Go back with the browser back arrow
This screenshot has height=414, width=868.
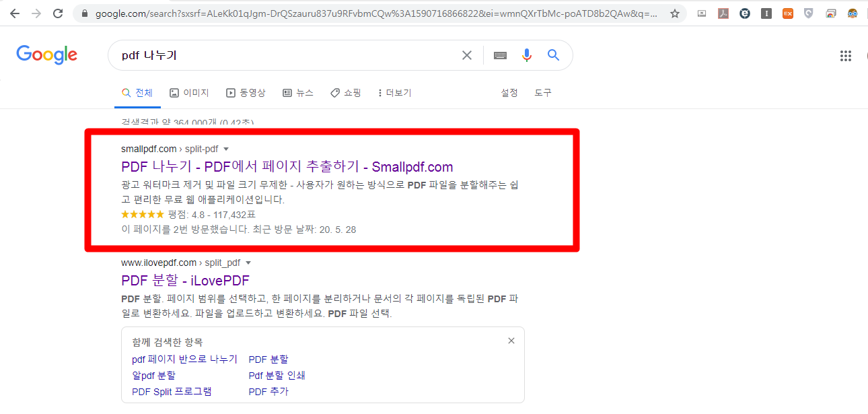pyautogui.click(x=14, y=13)
